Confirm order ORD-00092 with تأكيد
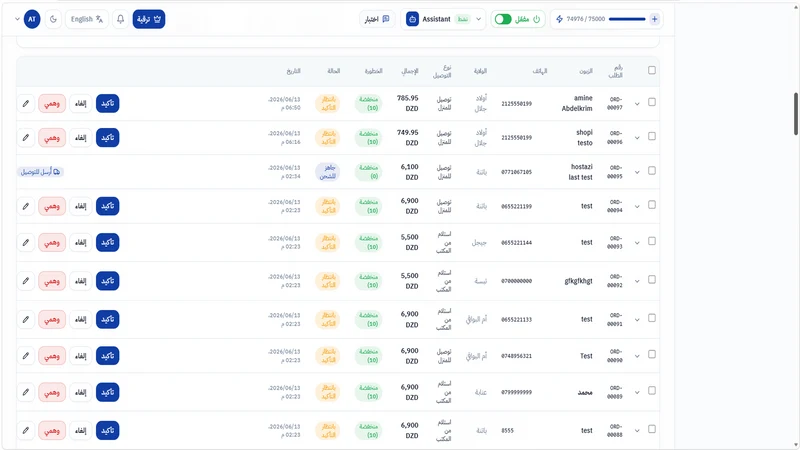Image resolution: width=800 pixels, height=450 pixels. pyautogui.click(x=108, y=281)
